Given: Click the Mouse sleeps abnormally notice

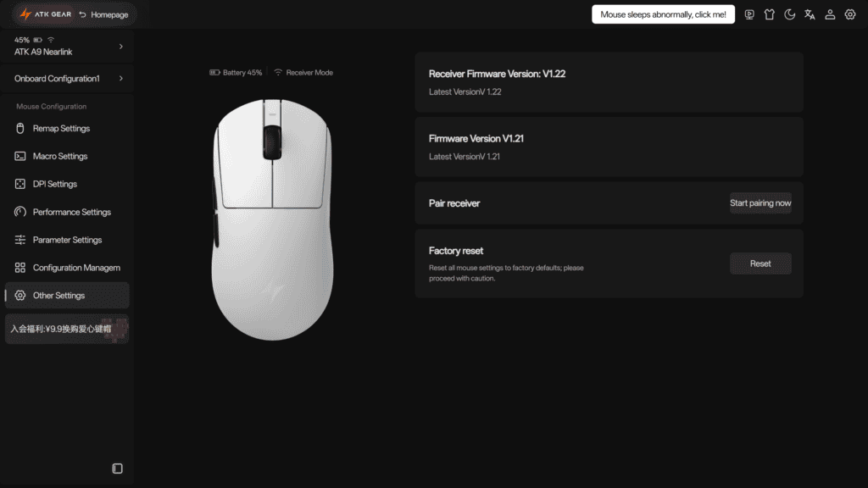Looking at the screenshot, I should tap(663, 14).
